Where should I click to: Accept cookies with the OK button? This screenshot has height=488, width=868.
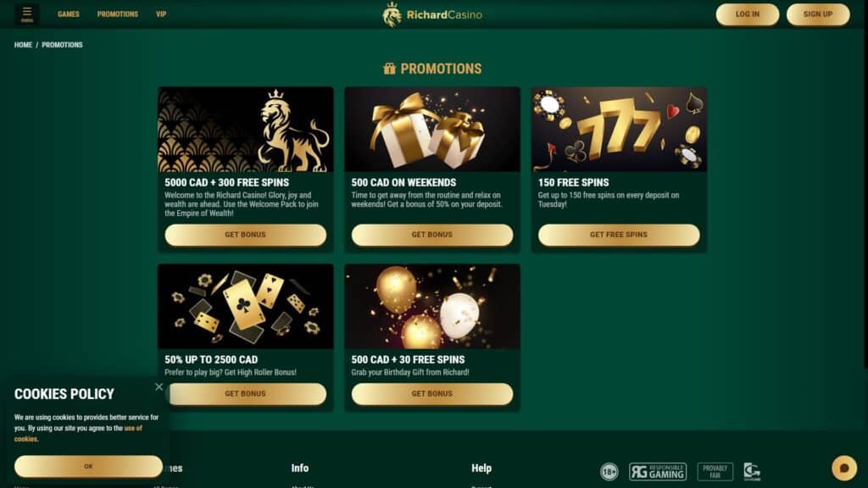(x=88, y=467)
